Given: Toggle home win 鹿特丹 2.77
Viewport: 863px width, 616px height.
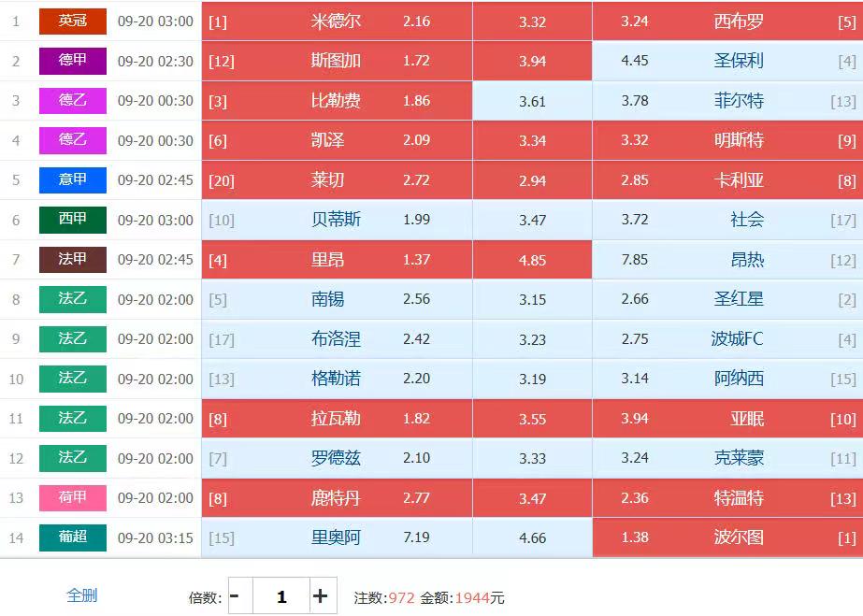Looking at the screenshot, I should [337, 497].
